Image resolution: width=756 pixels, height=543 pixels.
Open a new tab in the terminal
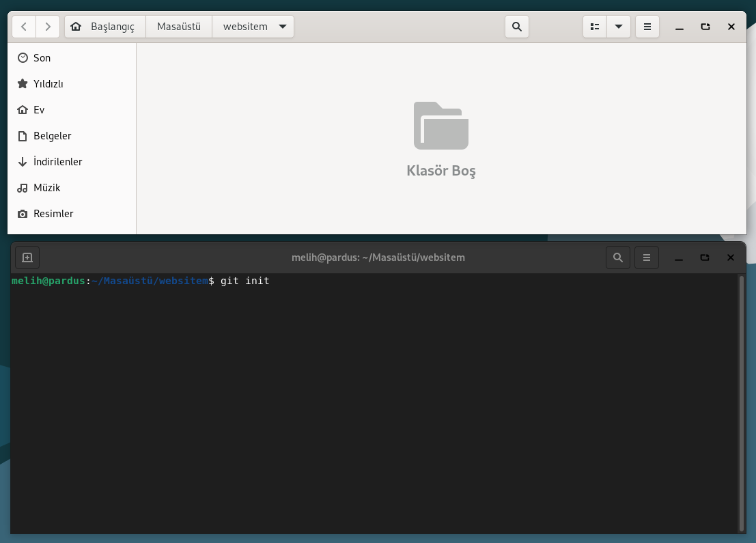27,257
